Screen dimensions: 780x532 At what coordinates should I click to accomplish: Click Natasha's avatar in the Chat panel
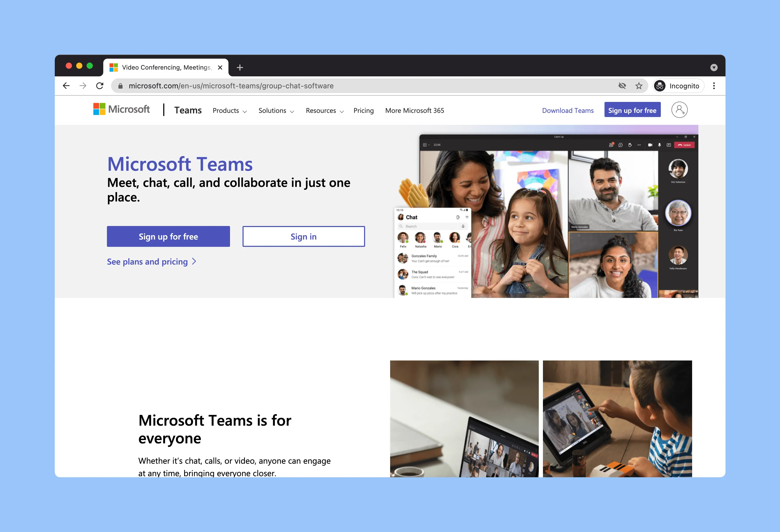[x=420, y=237]
